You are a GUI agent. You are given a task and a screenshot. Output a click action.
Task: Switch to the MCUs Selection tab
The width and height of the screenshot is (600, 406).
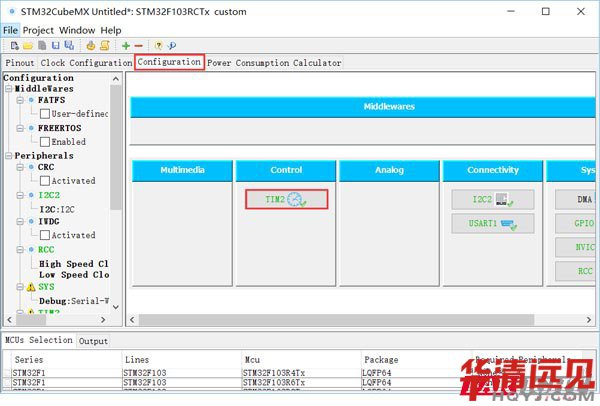(x=38, y=340)
